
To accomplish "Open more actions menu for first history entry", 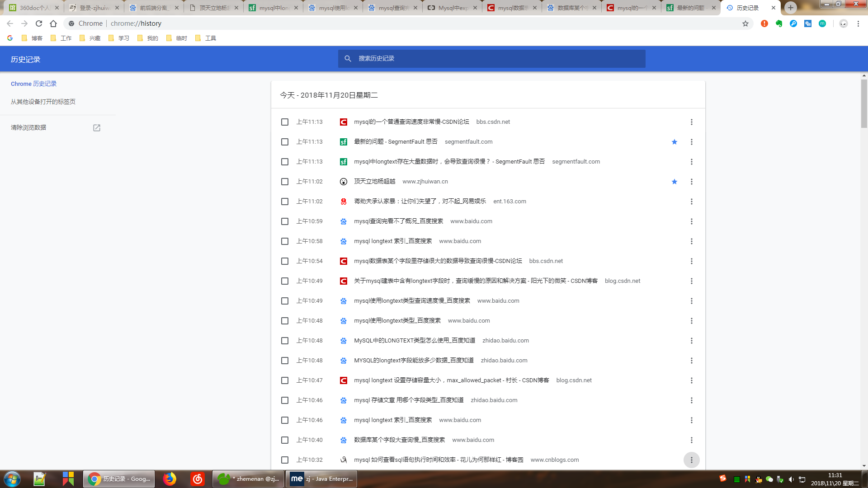I will coord(691,122).
